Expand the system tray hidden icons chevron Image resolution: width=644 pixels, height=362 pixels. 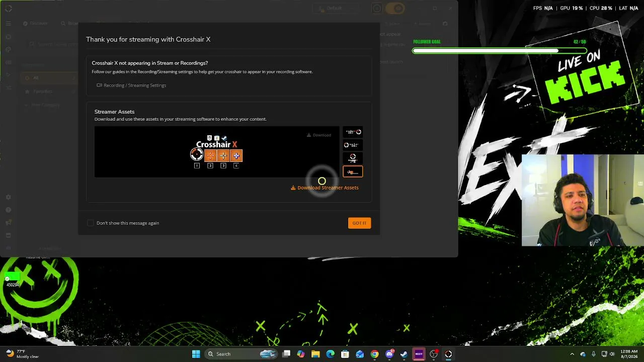point(572,354)
